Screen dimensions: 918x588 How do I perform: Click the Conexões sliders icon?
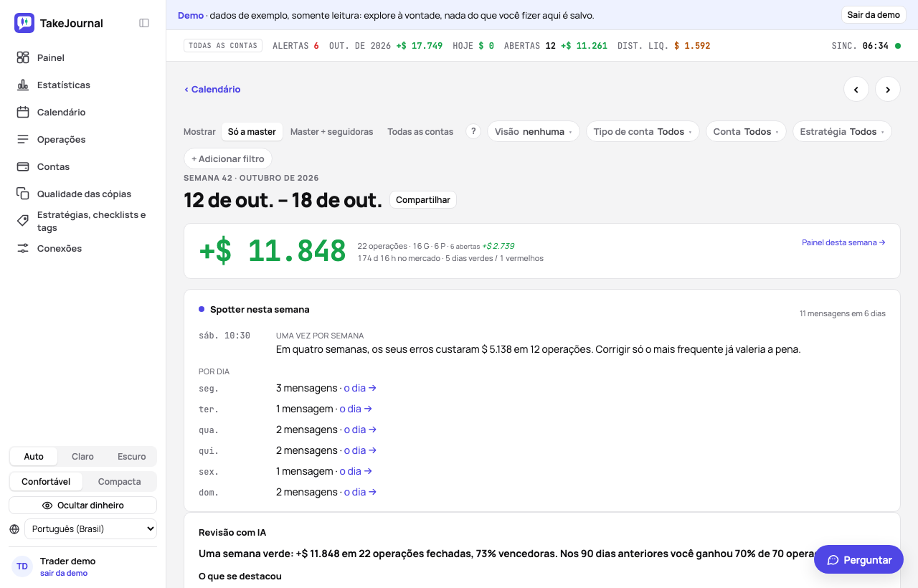tap(23, 248)
